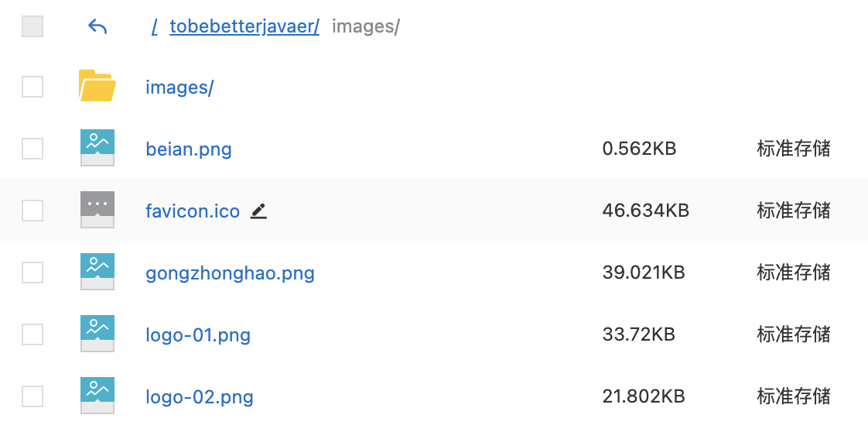Go to the root slash breadcrumb
Viewport: 868px width, 432px height.
[155, 26]
